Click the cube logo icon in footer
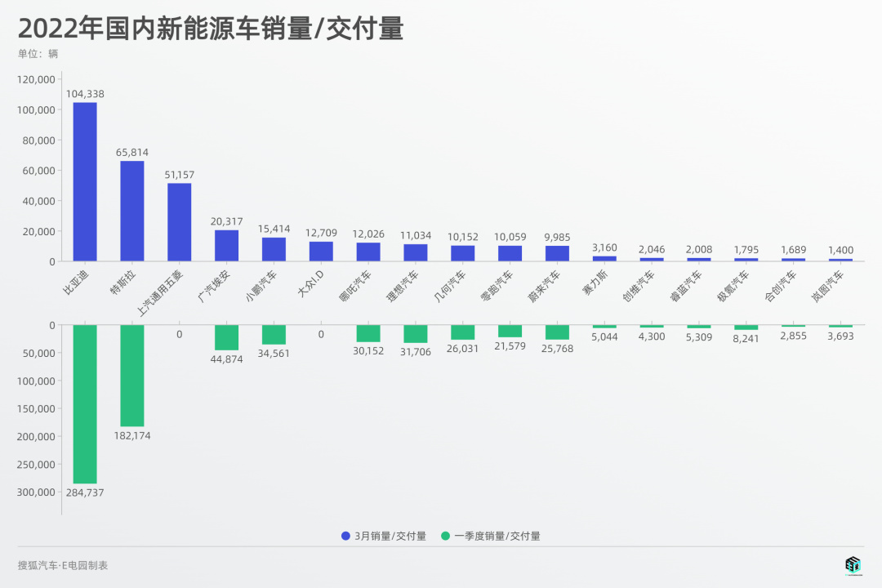This screenshot has width=882, height=588. (x=853, y=565)
